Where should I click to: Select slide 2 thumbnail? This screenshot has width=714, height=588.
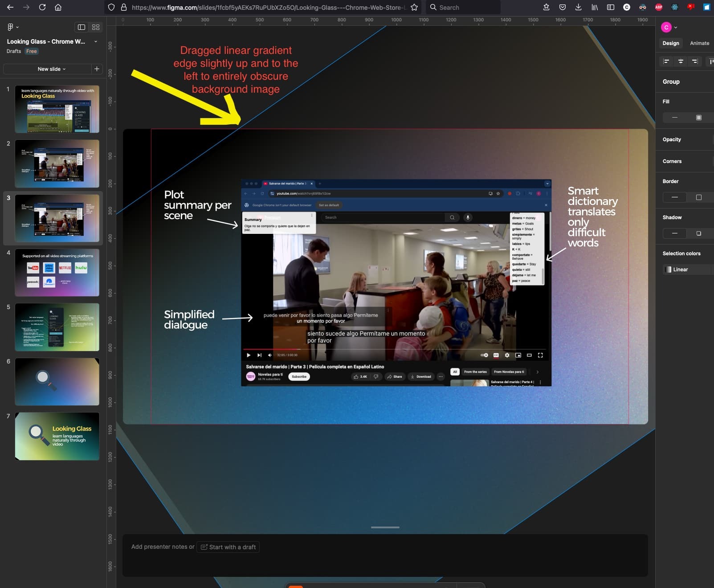coord(57,163)
